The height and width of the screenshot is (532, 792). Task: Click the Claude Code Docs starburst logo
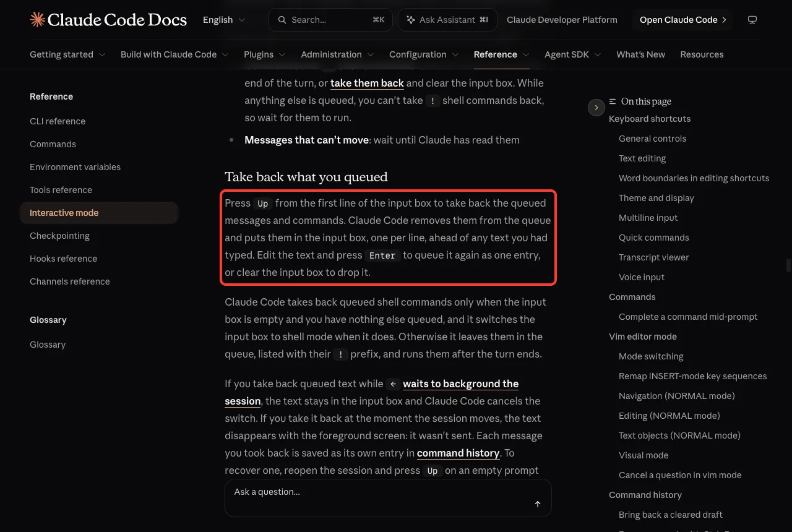coord(37,20)
